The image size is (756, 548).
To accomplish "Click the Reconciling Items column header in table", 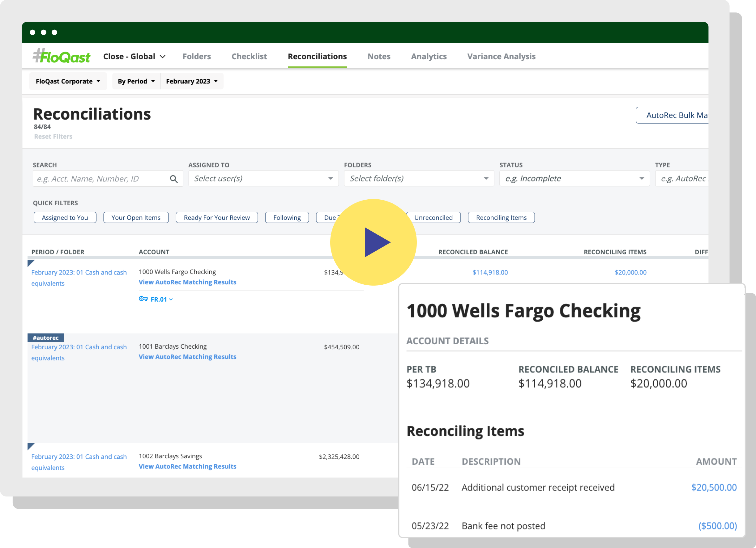I will point(615,252).
